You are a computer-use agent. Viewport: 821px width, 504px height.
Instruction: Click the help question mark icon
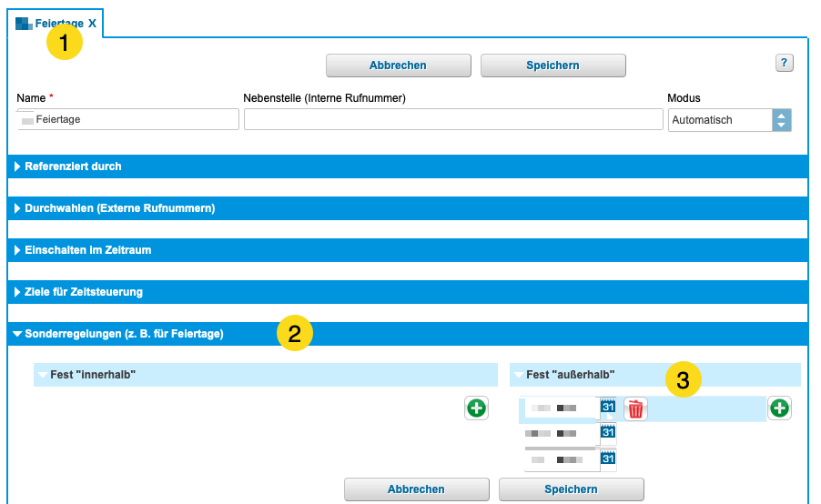point(785,63)
